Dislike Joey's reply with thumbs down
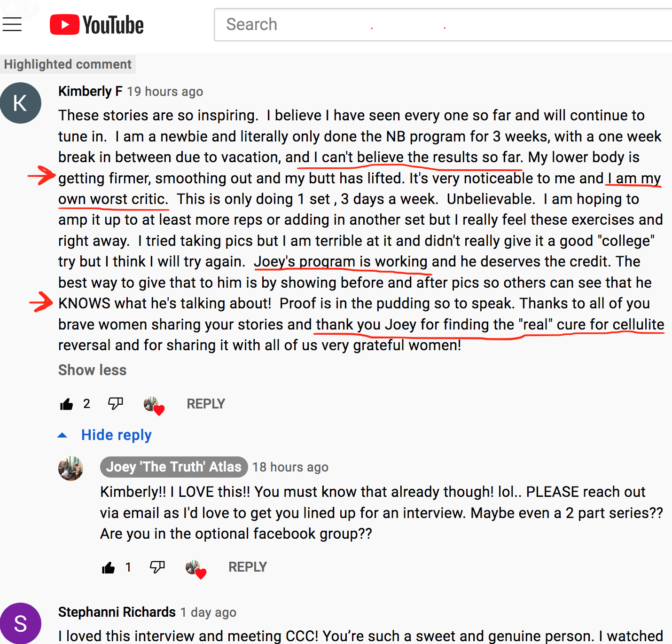Screen dimensions: 672x644 coord(157,567)
